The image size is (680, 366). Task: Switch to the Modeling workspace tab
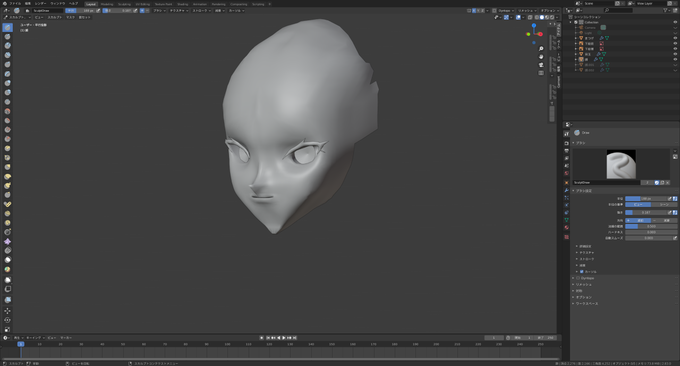(107, 4)
